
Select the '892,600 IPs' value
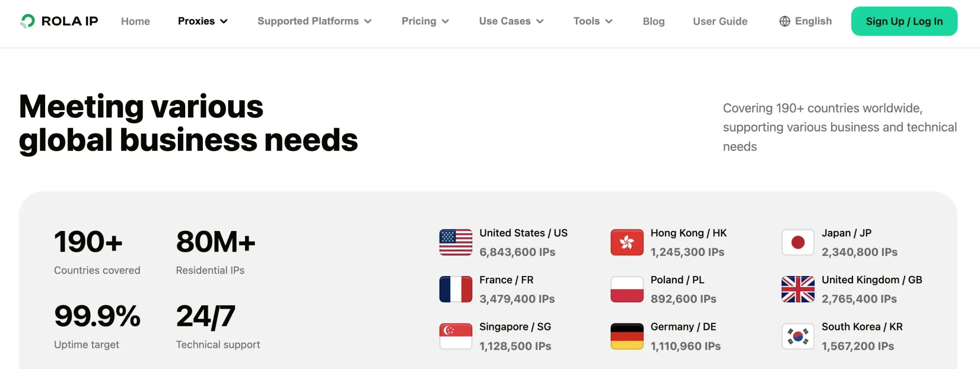[684, 299]
